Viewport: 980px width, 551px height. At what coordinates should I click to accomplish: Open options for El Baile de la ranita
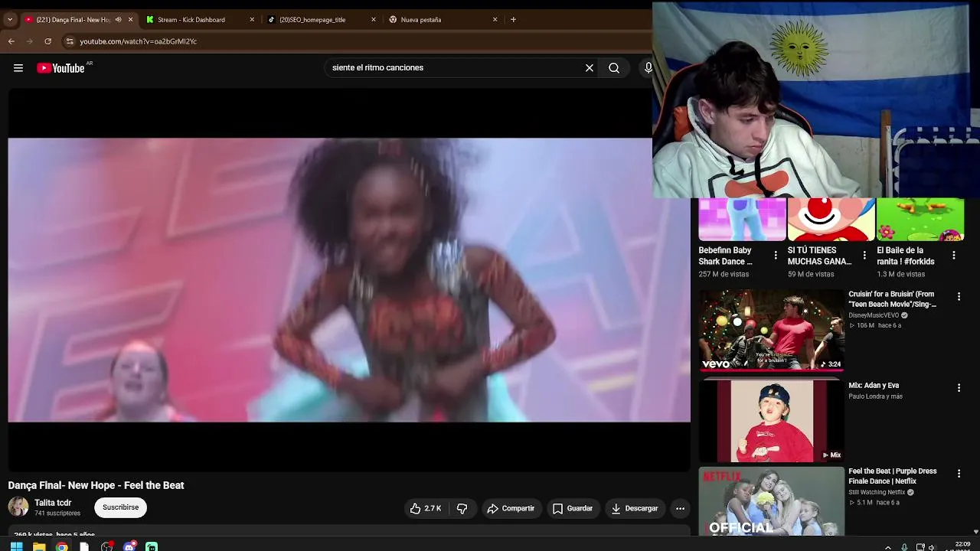pyautogui.click(x=954, y=256)
